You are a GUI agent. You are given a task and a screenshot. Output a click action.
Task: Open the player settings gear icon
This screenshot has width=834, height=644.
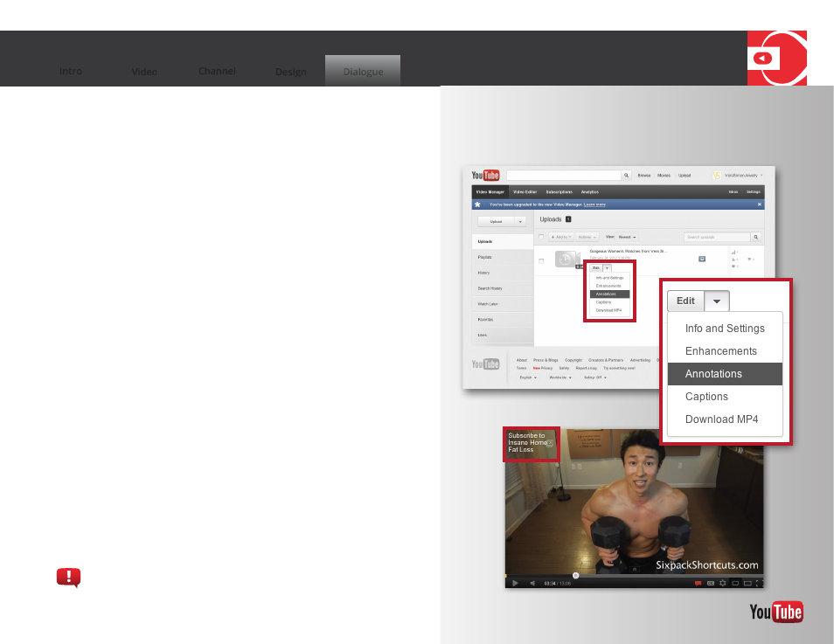[x=722, y=584]
